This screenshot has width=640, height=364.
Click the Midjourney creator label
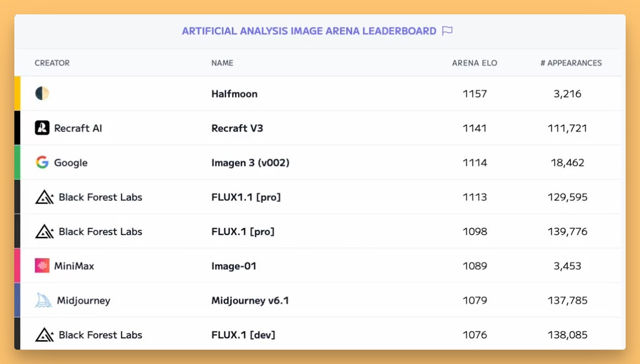[x=84, y=301]
